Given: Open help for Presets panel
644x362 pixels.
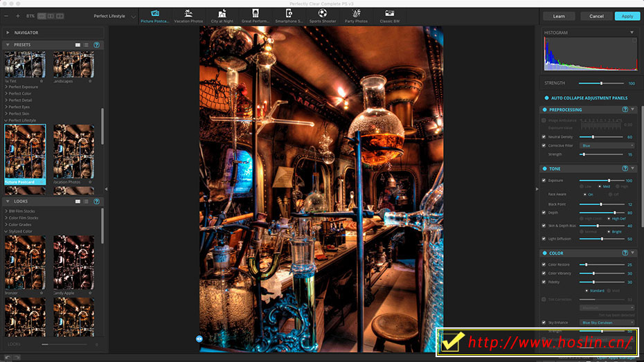Looking at the screenshot, I should [x=96, y=45].
